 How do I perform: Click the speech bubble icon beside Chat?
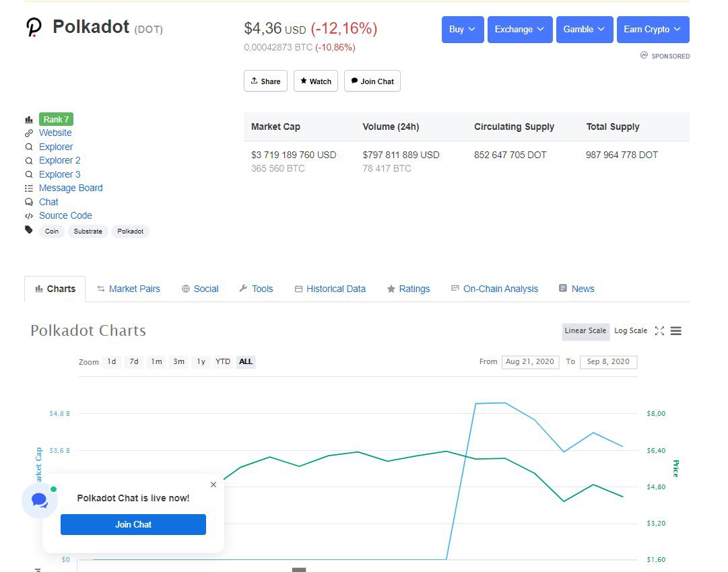(29, 202)
